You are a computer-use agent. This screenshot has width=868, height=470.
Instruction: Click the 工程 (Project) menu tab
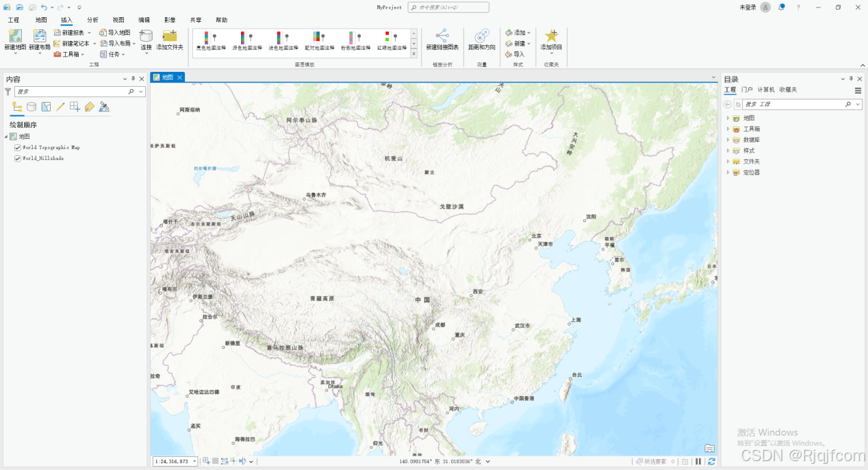[14, 21]
